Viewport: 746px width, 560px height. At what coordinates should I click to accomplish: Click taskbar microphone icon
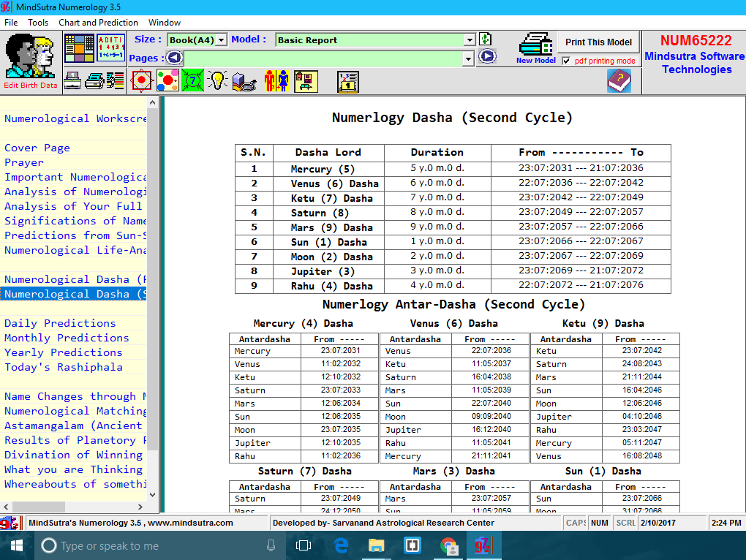pos(271,545)
